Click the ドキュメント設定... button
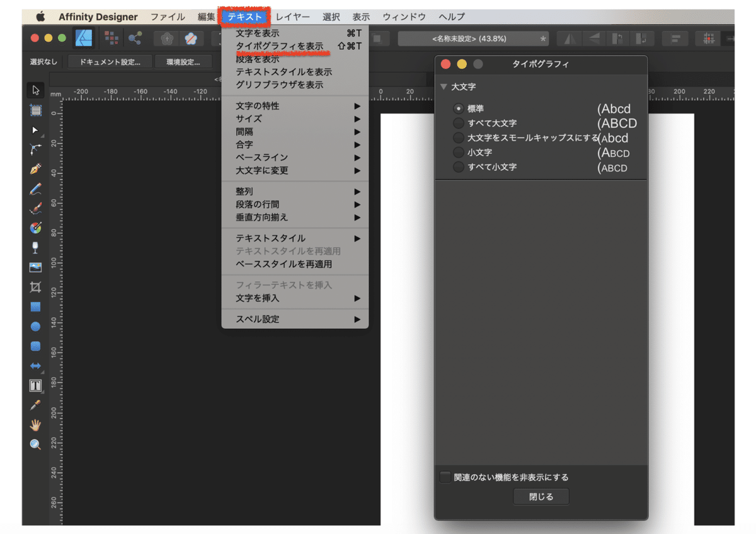This screenshot has width=756, height=534. click(110, 62)
